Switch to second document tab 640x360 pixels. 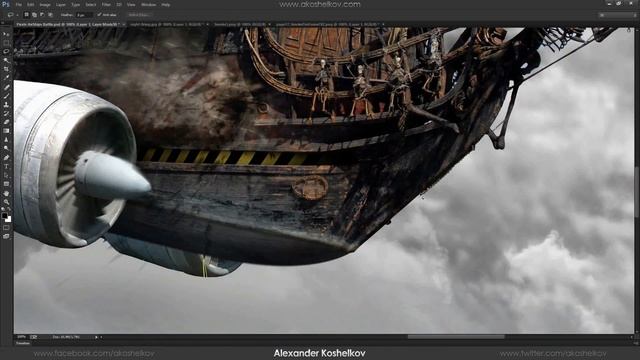[x=169, y=24]
